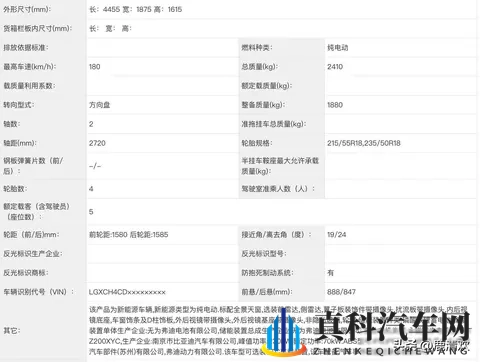Click the 载质量利用系数 label
Viewport: 480px width, 362px height.
(29, 86)
